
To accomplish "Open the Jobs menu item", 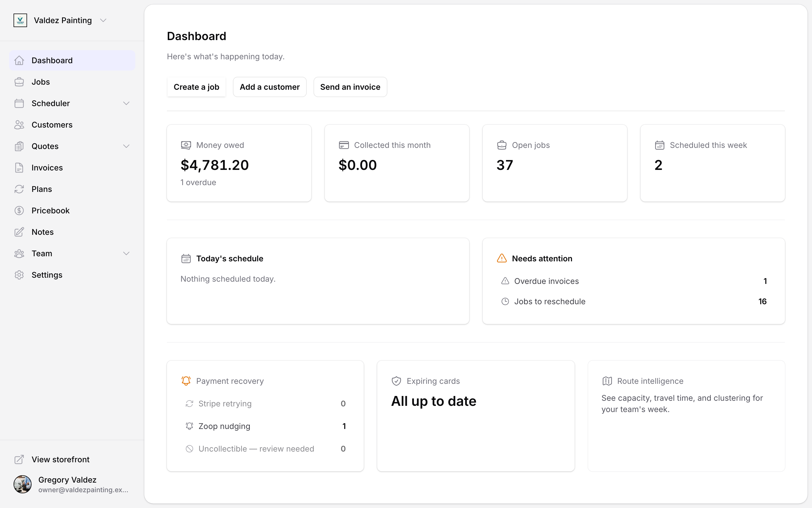I will (72, 82).
